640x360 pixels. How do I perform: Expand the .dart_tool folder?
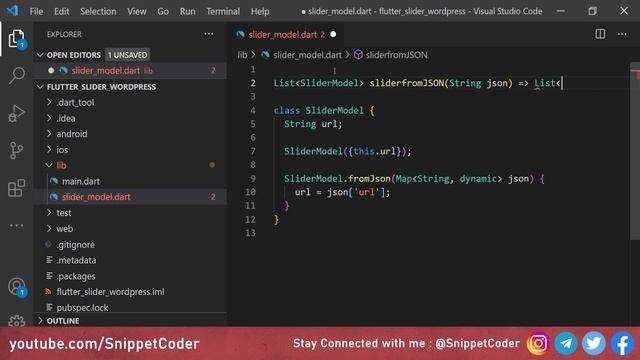tap(49, 102)
